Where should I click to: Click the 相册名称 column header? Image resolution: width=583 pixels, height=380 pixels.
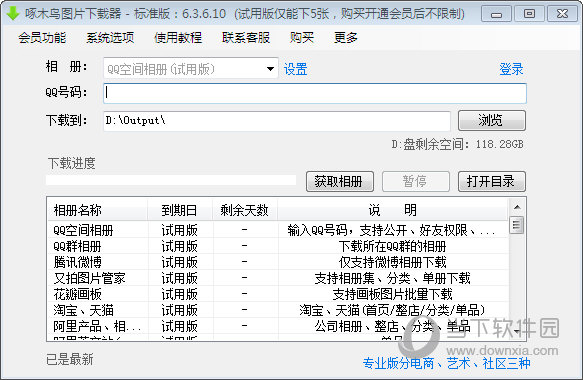click(97, 210)
